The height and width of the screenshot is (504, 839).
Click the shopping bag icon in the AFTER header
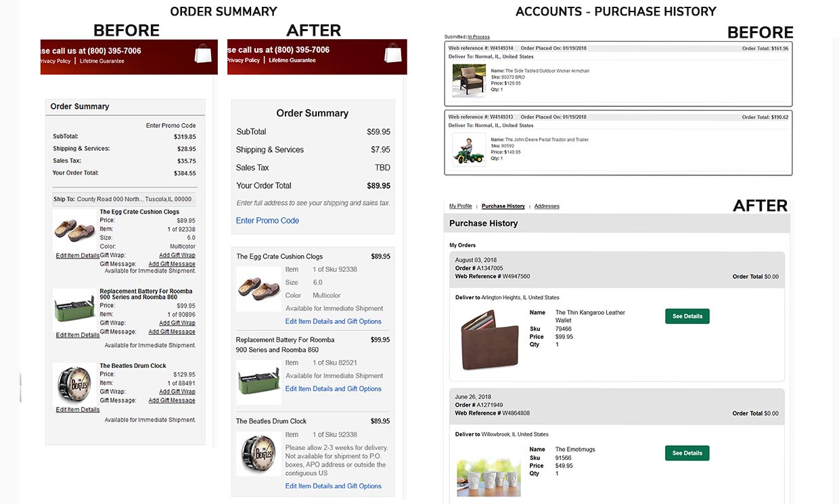pos(392,53)
